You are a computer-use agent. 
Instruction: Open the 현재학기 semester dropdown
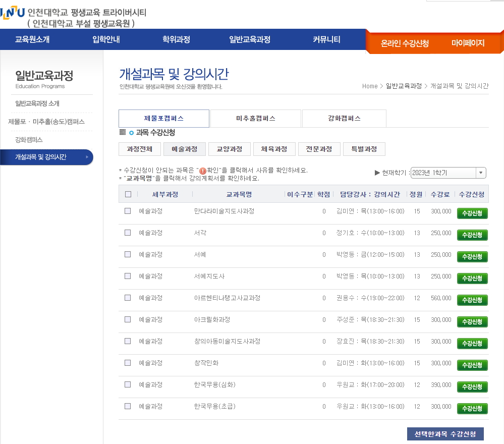(449, 173)
